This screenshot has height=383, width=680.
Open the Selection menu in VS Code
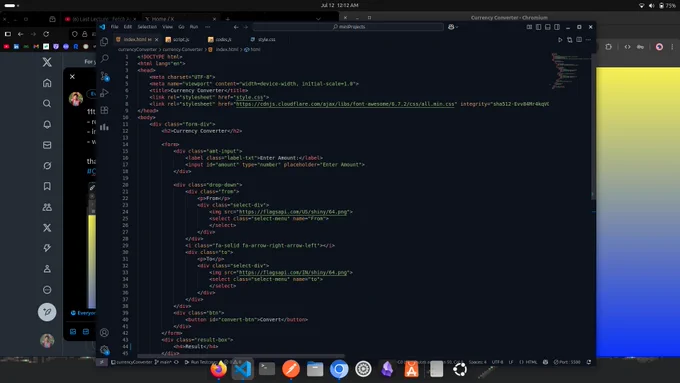coord(147,27)
